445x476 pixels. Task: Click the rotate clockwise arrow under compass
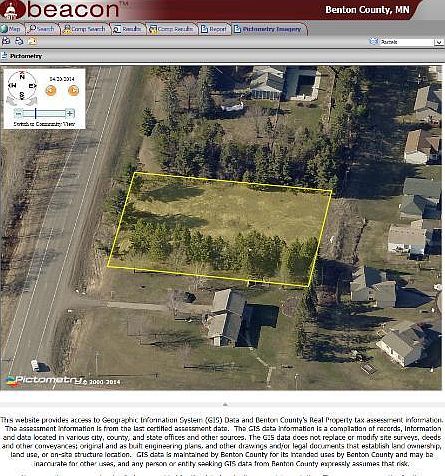pos(32,101)
